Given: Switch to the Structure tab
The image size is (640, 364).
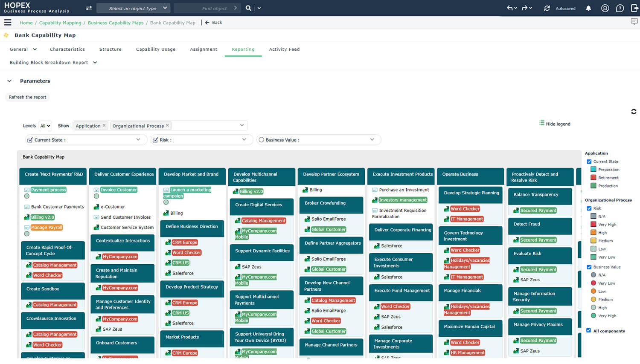Looking at the screenshot, I should 111,49.
